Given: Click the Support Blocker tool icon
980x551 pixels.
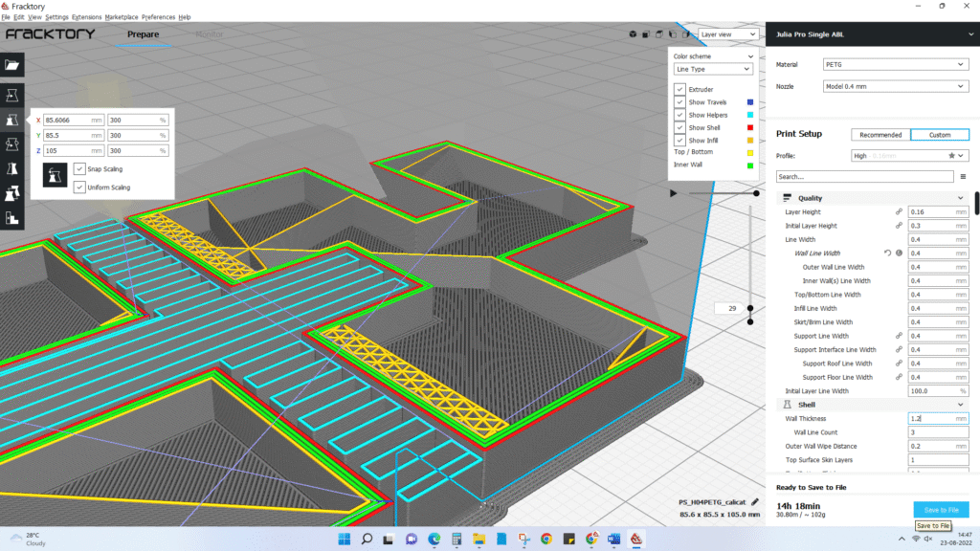Looking at the screenshot, I should (x=11, y=218).
